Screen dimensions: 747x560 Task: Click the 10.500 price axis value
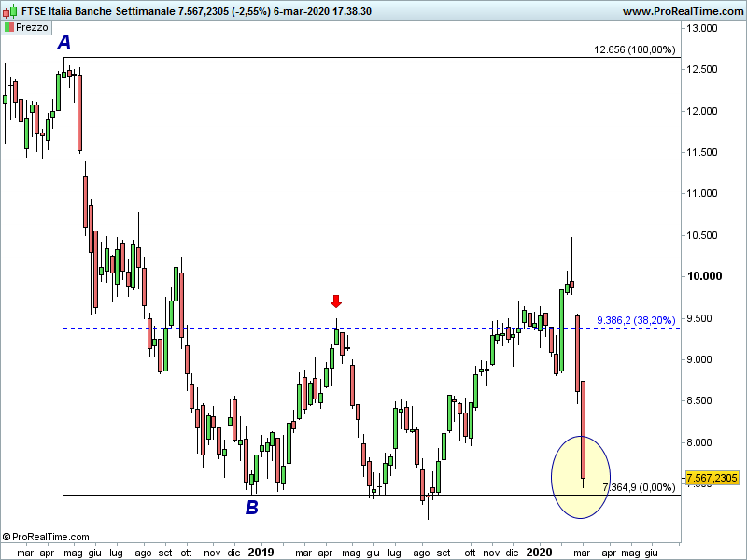point(702,236)
